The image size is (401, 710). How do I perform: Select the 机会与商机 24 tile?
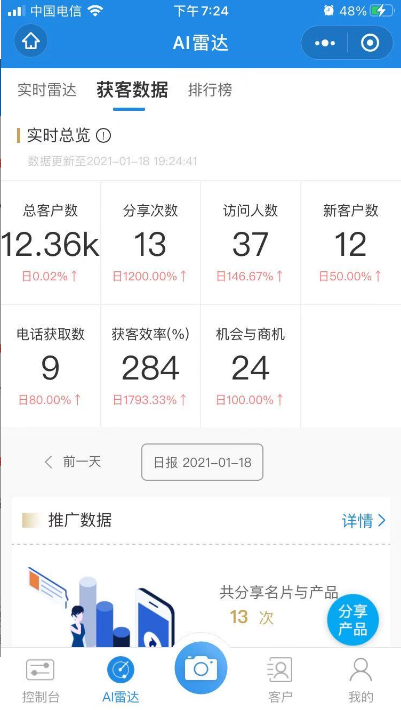[250, 366]
